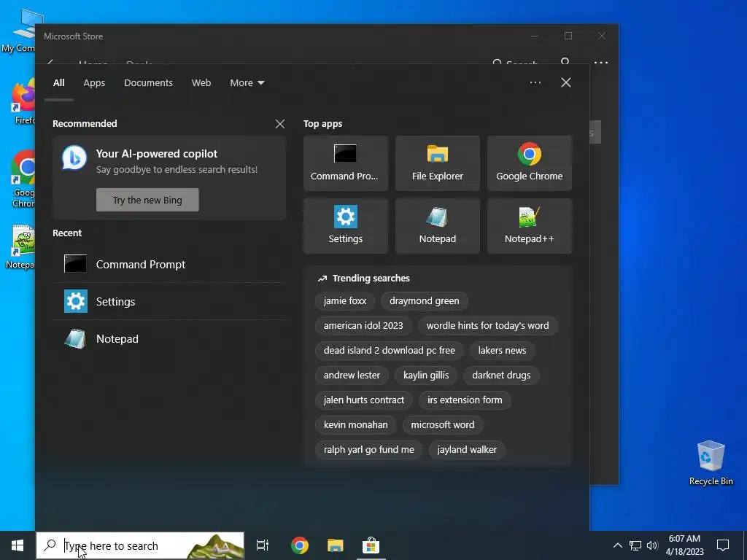747x560 pixels.
Task: Click the Bing chat icon in Recommended
Action: (x=74, y=158)
